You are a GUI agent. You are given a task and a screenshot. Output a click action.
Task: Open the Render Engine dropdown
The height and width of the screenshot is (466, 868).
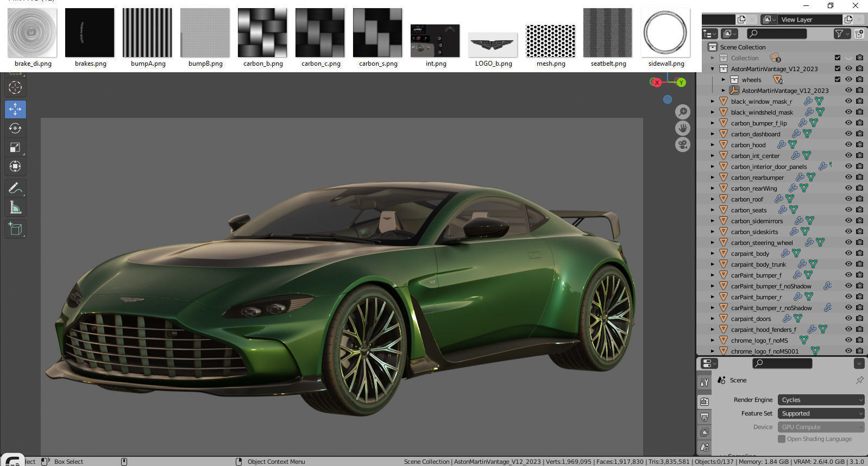pos(821,400)
